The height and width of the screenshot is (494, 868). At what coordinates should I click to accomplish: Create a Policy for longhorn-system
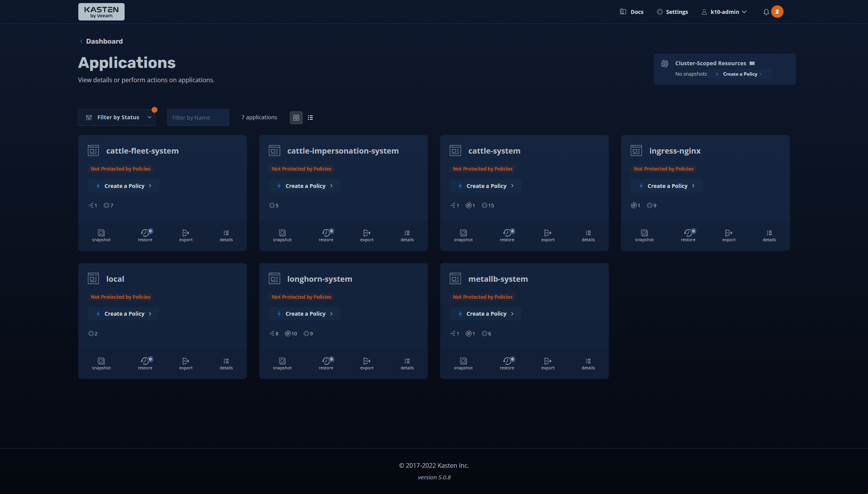305,314
